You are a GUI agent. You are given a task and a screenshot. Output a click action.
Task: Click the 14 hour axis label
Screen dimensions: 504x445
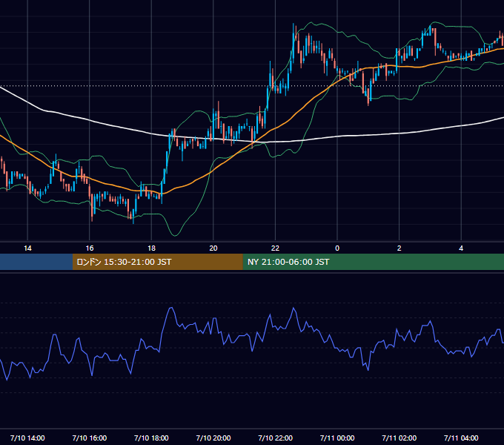click(27, 248)
